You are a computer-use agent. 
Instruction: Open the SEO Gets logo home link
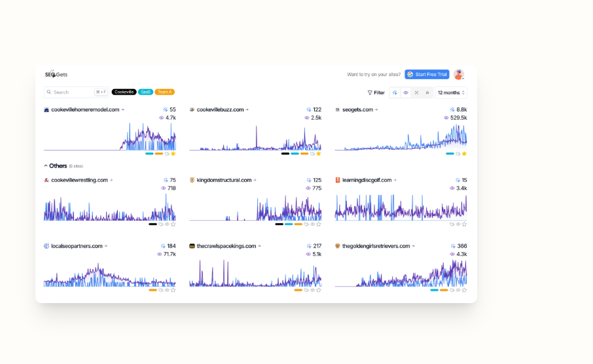tap(56, 74)
